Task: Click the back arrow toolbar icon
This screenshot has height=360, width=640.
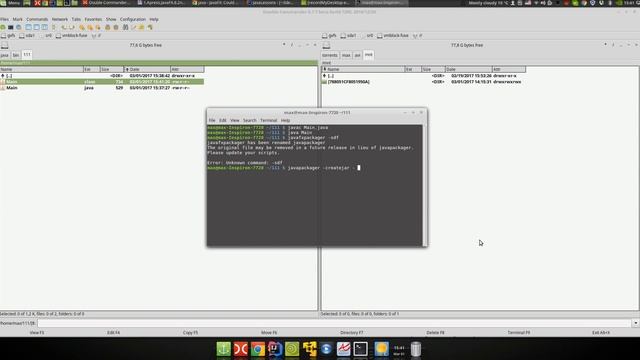Action: tap(64, 27)
